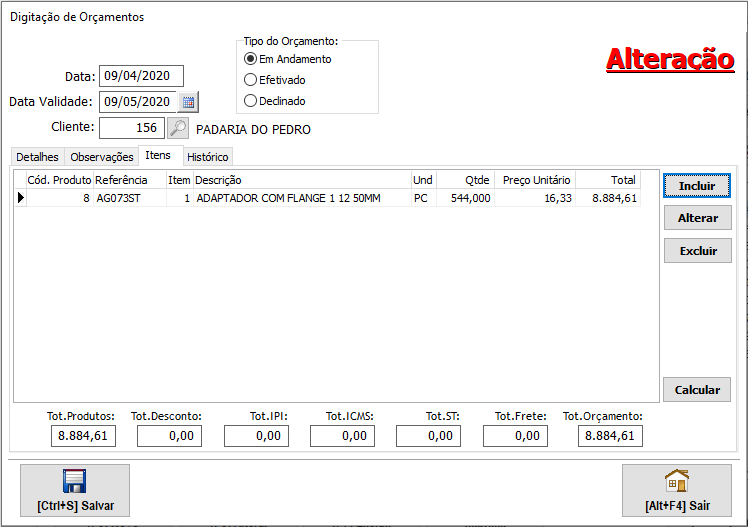This screenshot has height=527, width=748.
Task: Click the Data field showing 09/04/2020
Action: pyautogui.click(x=140, y=76)
